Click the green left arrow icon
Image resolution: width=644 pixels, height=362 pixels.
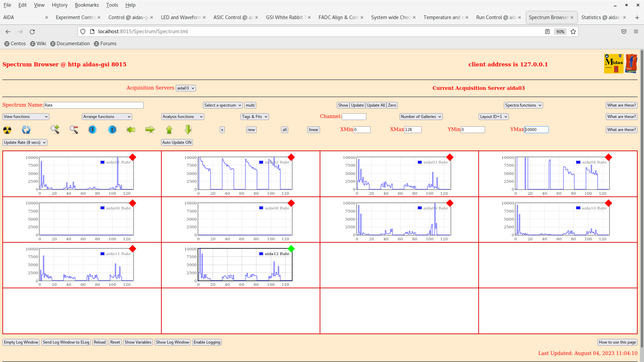(131, 130)
